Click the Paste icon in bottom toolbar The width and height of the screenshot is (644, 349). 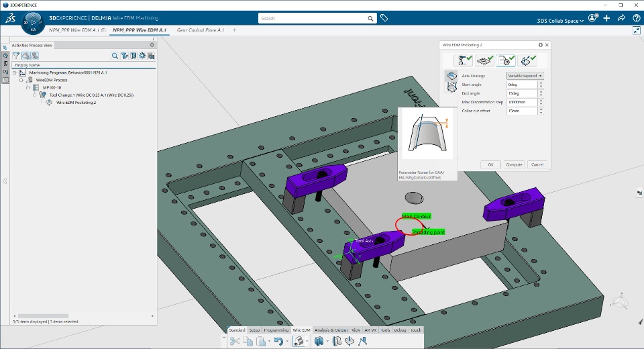(x=261, y=341)
